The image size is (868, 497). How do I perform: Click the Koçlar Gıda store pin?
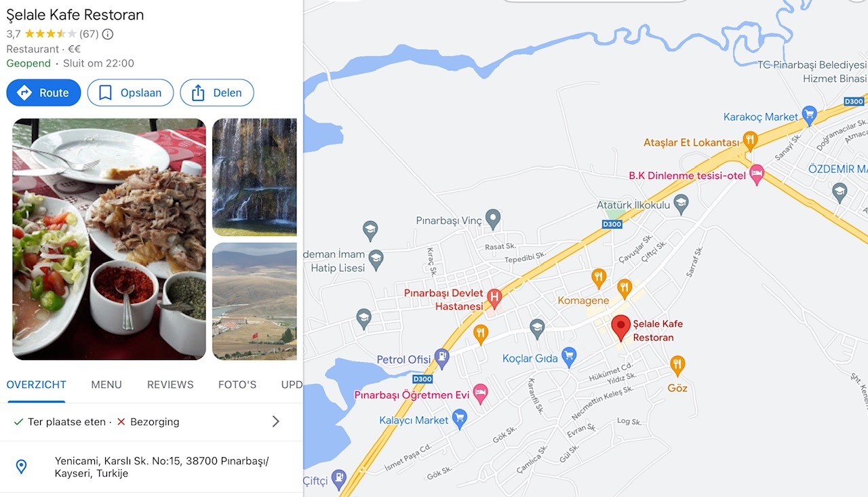569,357
